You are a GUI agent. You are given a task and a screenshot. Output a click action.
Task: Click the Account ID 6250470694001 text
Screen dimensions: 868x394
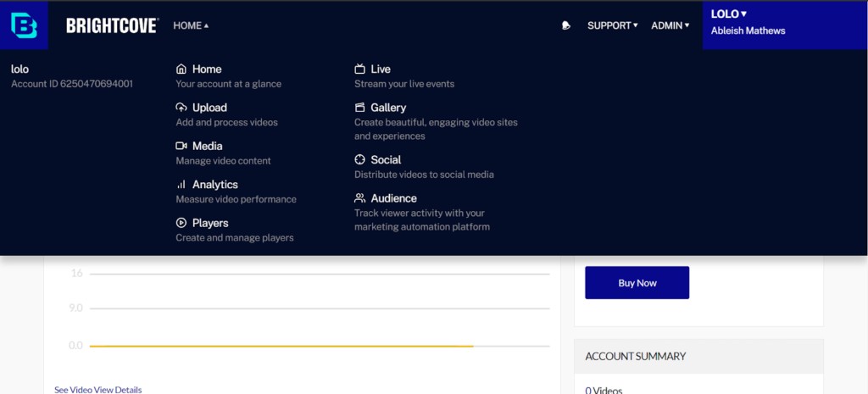pyautogui.click(x=72, y=84)
